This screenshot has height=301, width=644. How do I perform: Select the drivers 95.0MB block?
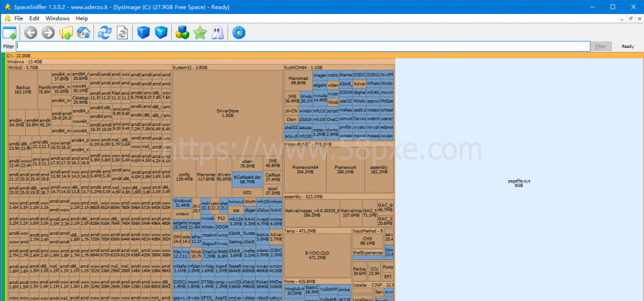coord(224,176)
